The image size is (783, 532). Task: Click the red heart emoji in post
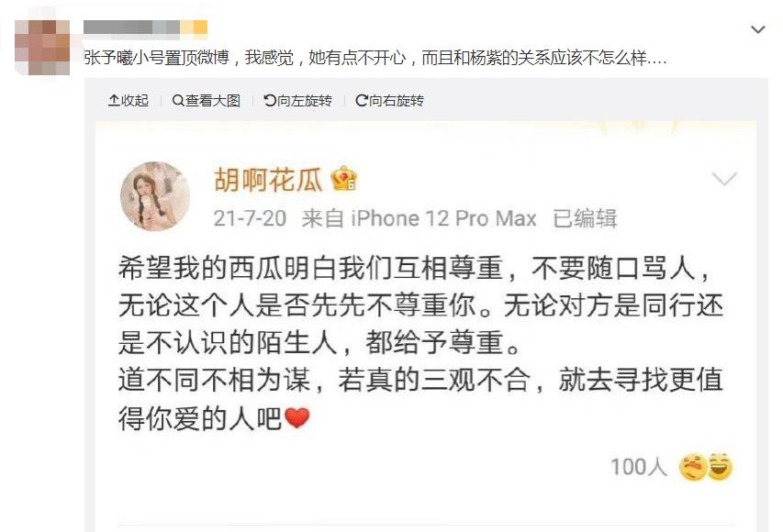pos(297,417)
